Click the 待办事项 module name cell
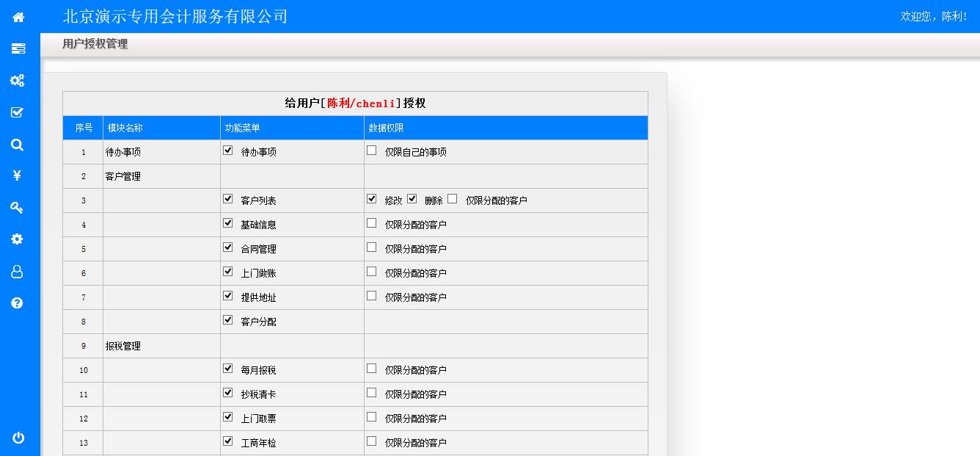The width and height of the screenshot is (980, 456). (x=161, y=152)
